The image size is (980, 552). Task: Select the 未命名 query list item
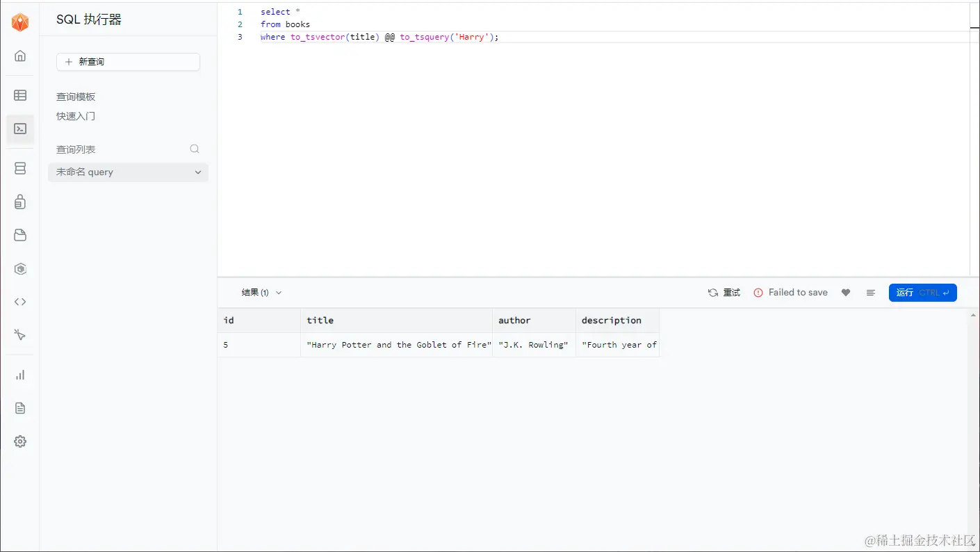coord(128,172)
